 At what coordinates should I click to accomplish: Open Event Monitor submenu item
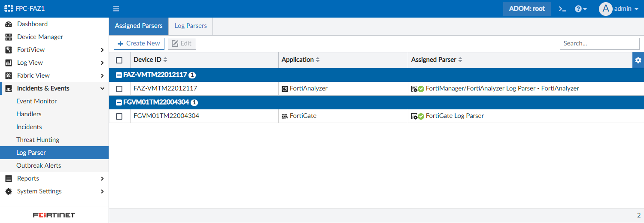tap(54, 101)
